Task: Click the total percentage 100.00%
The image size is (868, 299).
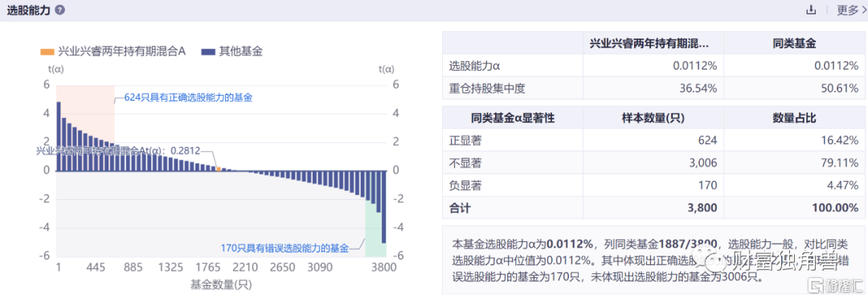Action: tap(836, 208)
